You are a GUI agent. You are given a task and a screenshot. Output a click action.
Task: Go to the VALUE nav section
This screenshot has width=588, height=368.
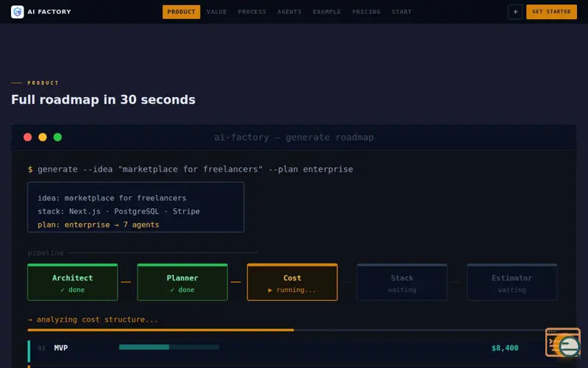pyautogui.click(x=217, y=12)
